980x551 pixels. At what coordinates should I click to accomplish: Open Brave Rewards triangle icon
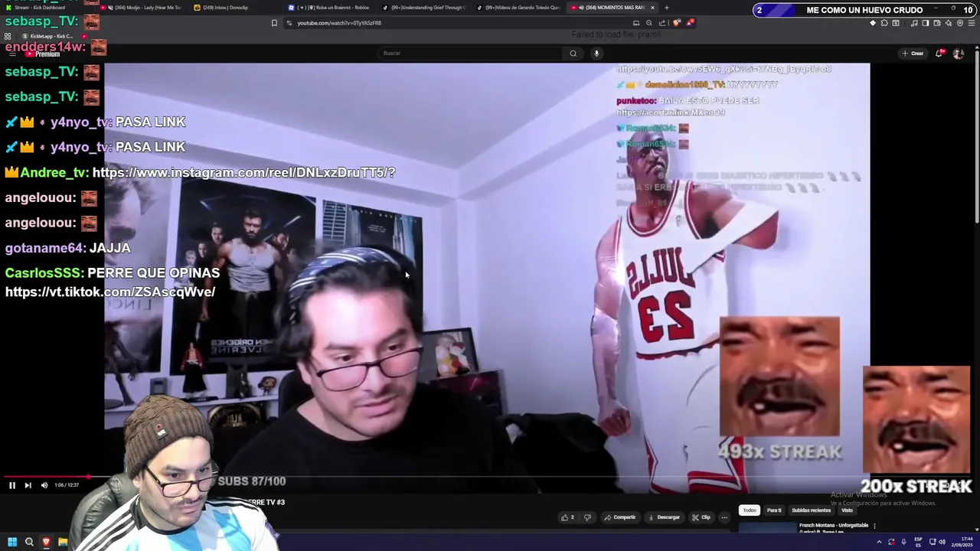point(689,23)
